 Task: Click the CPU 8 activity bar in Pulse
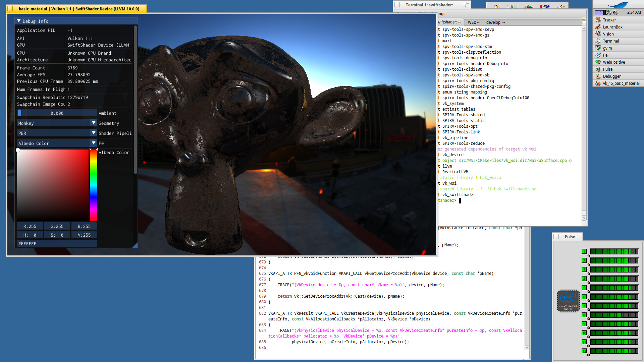(x=614, y=315)
